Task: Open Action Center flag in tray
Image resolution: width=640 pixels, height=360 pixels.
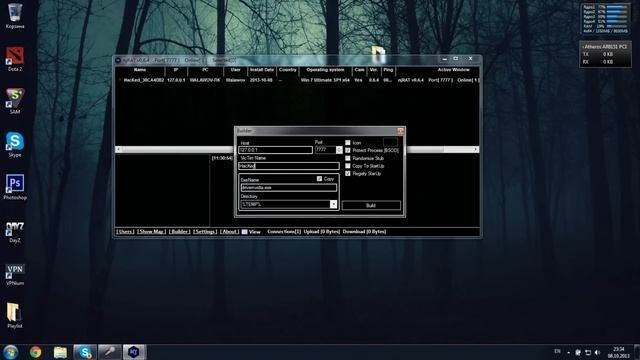Action: click(578, 352)
